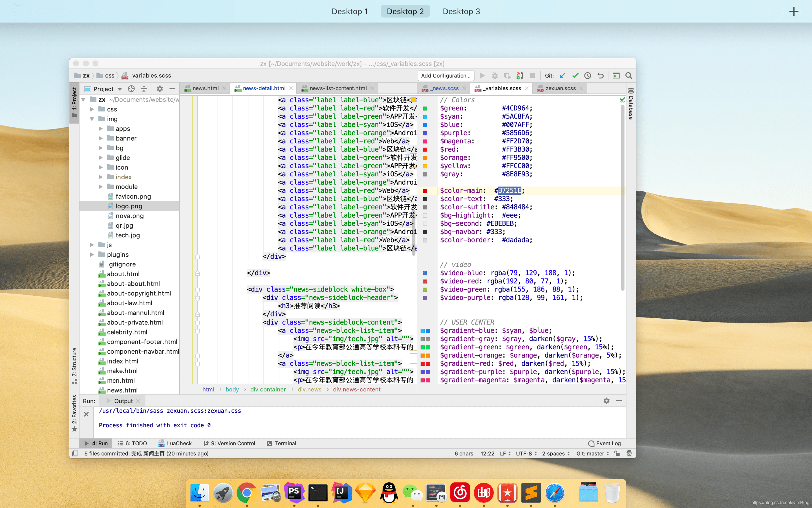Image resolution: width=812 pixels, height=508 pixels.
Task: Open Terminal app from the Dock
Action: 318,492
